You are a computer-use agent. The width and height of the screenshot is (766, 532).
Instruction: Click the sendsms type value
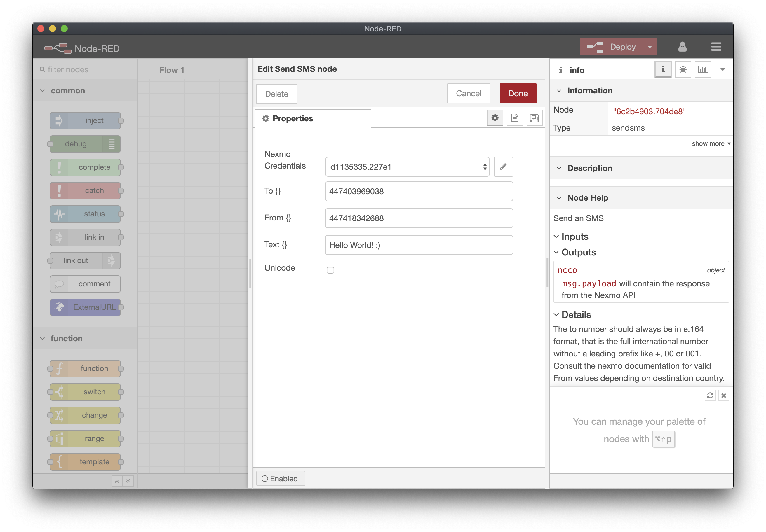tap(628, 128)
